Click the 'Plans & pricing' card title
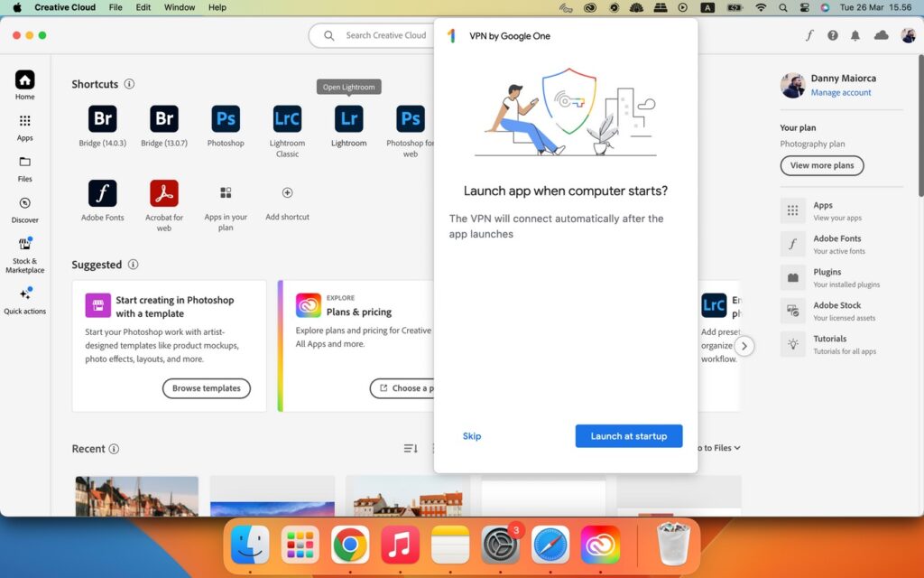This screenshot has height=578, width=924. 359,312
